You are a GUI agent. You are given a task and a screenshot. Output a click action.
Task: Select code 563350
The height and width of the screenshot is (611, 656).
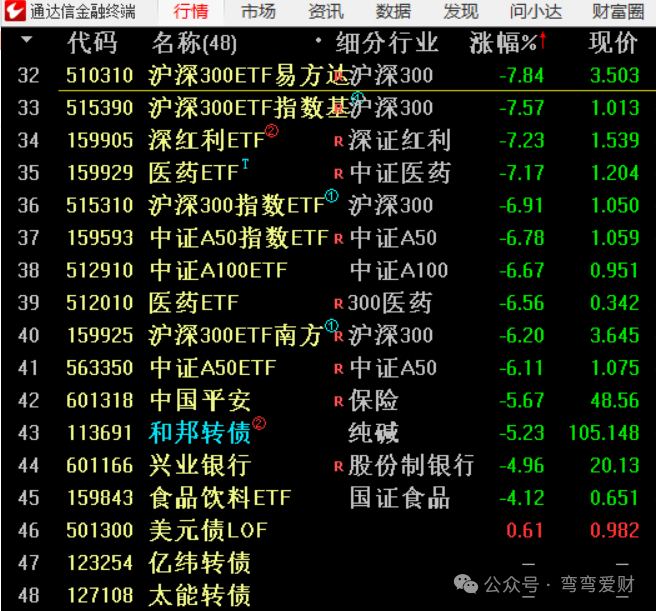pos(100,368)
